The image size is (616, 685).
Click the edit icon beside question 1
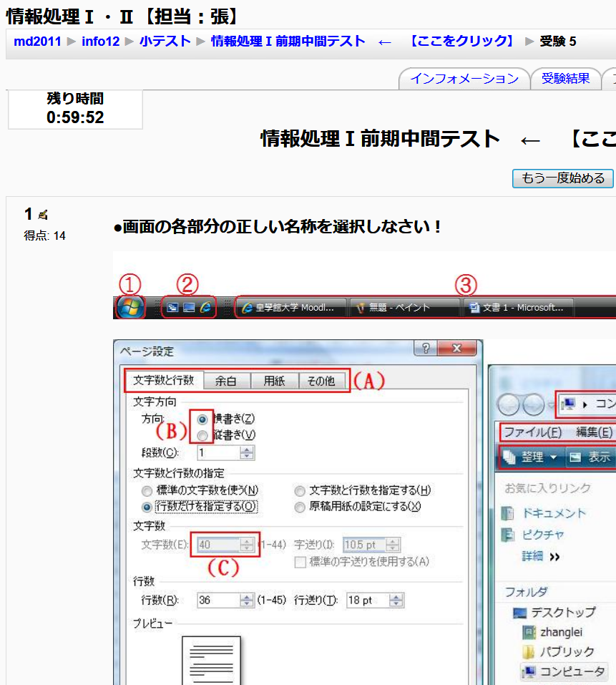[x=43, y=215]
